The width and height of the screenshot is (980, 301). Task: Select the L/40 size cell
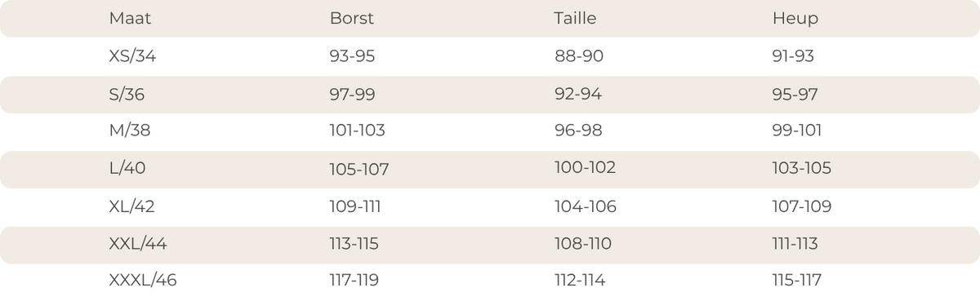[127, 169]
